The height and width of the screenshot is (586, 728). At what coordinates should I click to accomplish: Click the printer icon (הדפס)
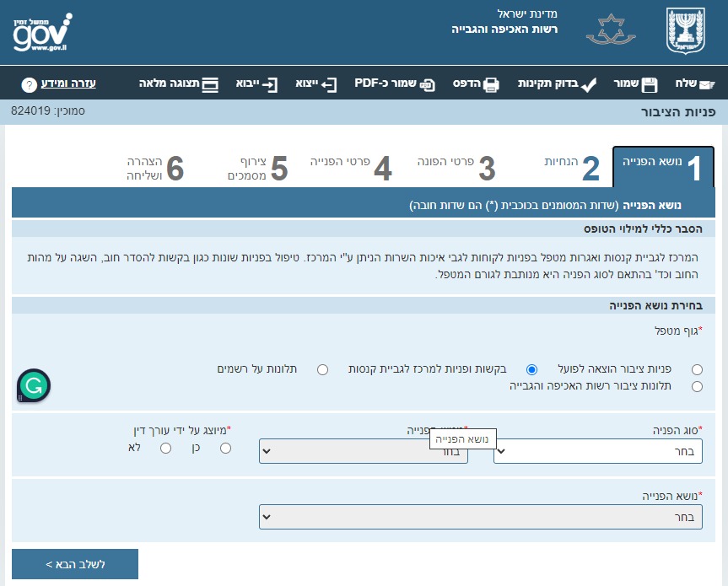[x=491, y=84]
